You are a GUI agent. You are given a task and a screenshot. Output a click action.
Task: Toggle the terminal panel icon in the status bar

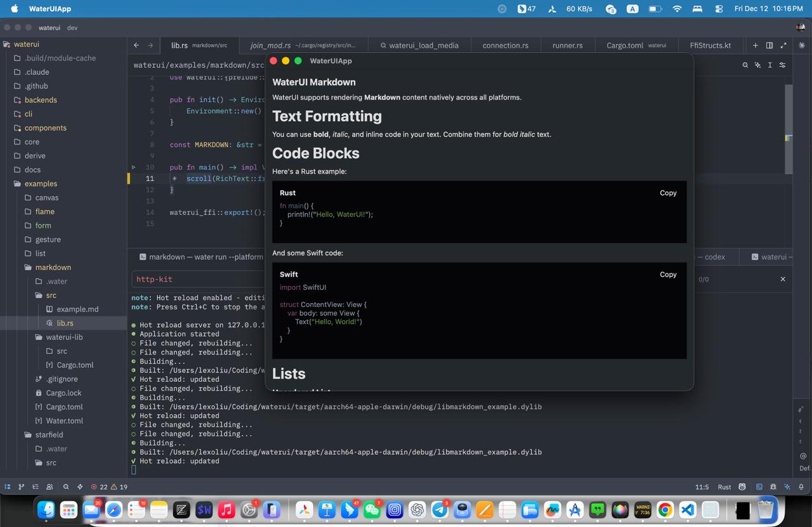pyautogui.click(x=759, y=487)
